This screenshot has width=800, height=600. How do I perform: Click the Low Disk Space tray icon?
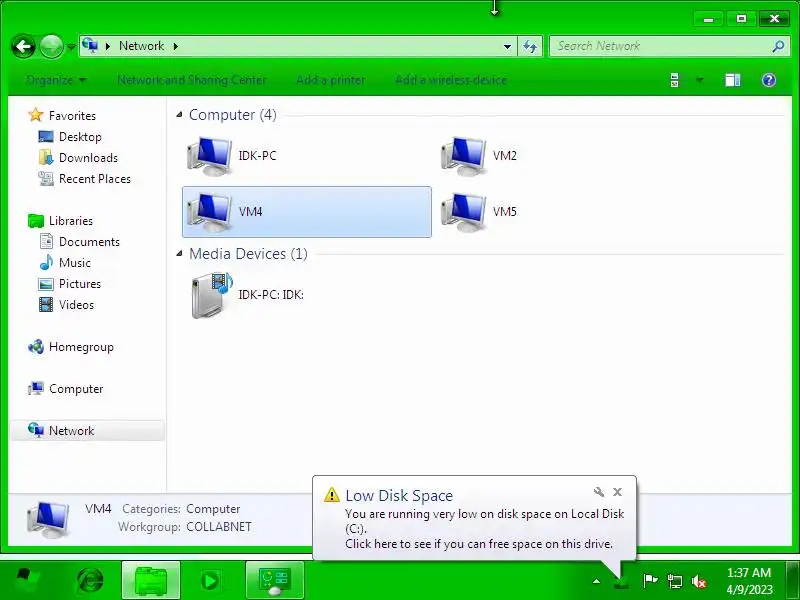point(621,582)
